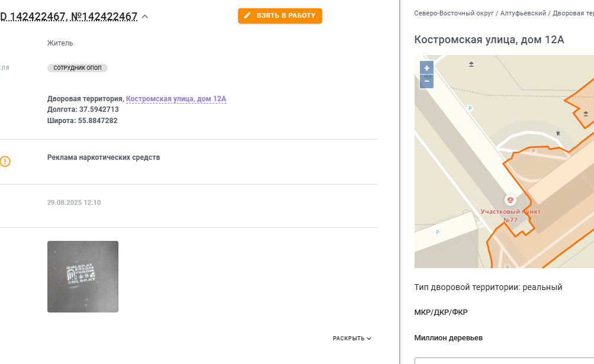Click the Участковый пункт №77 map marker
Viewport: 594px width, 364px height.
510,199
